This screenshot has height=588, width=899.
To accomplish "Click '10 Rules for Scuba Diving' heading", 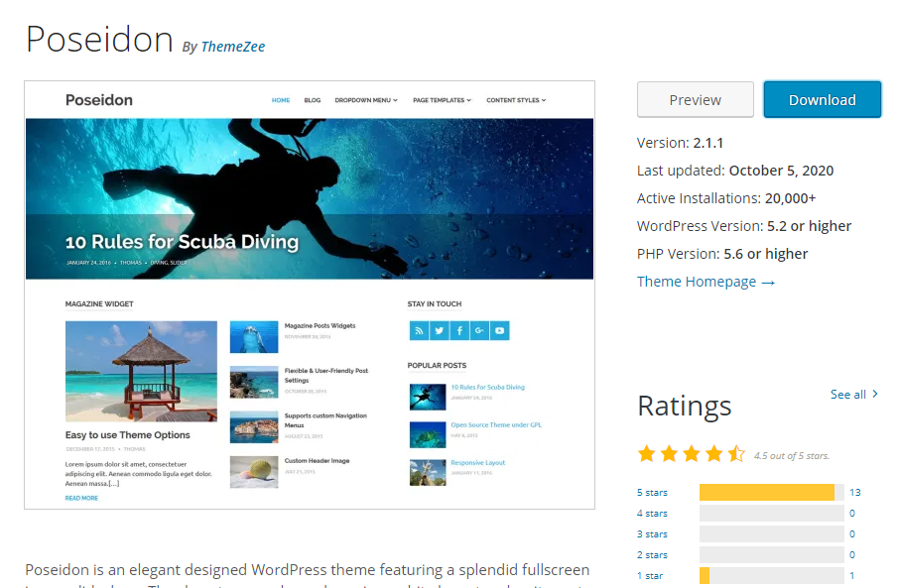I will pyautogui.click(x=182, y=242).
